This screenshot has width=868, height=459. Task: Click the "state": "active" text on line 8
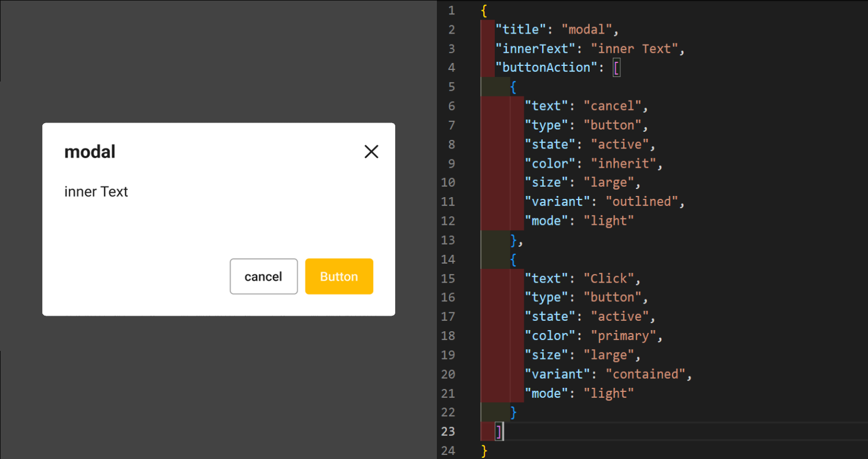coord(590,144)
